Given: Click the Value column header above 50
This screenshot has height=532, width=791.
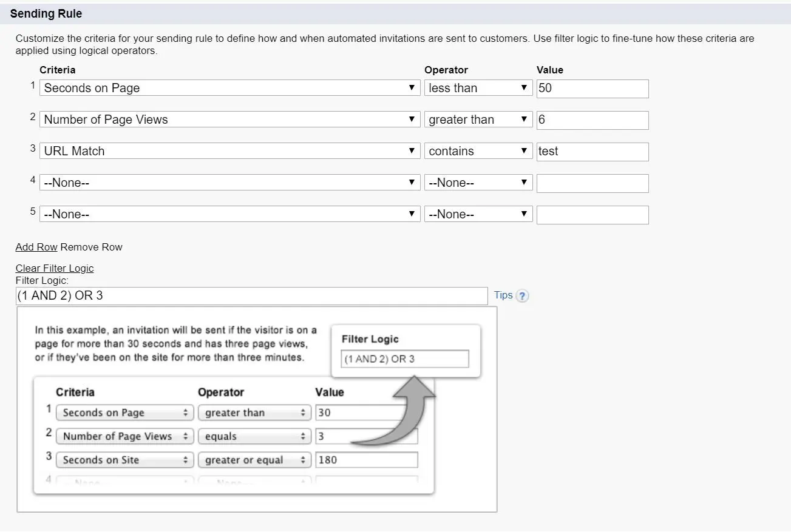Looking at the screenshot, I should [x=550, y=70].
